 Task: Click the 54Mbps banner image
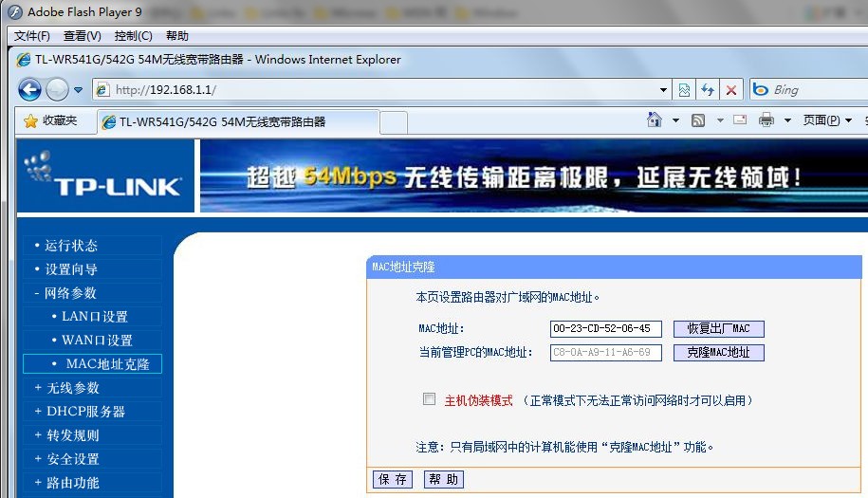coord(534,175)
